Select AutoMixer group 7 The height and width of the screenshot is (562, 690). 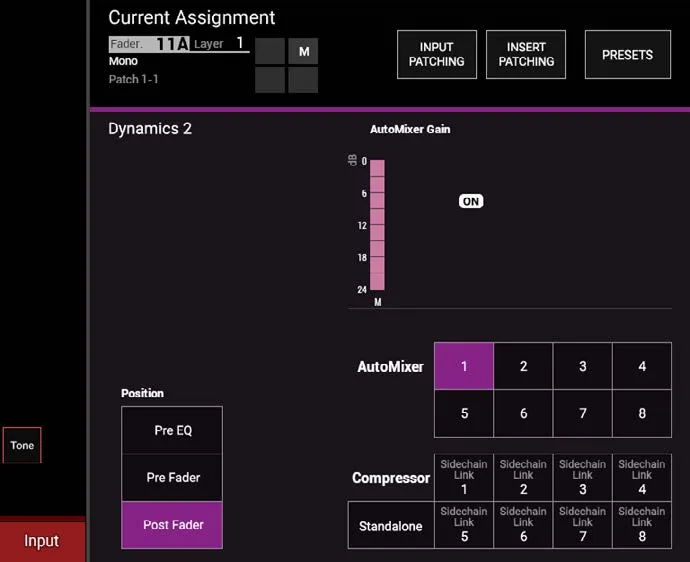tap(582, 413)
